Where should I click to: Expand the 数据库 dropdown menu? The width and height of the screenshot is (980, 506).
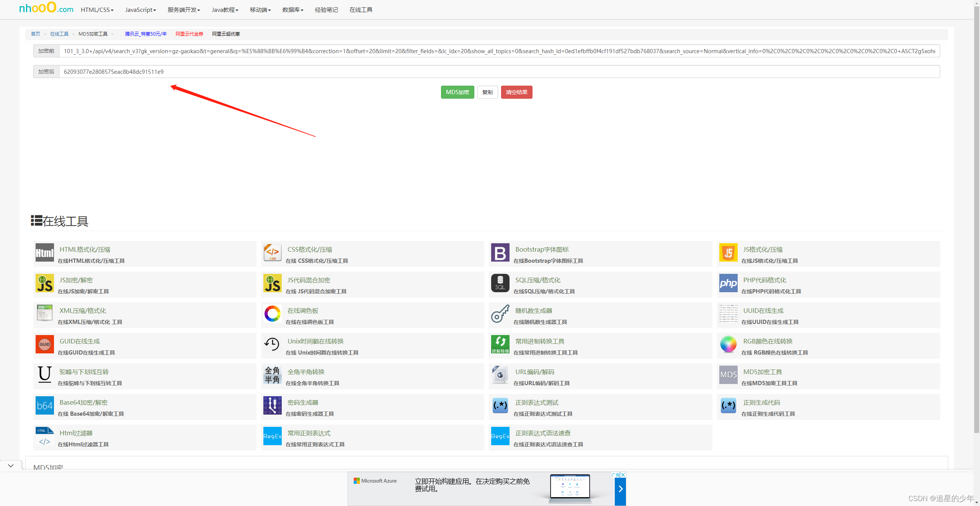coord(292,10)
